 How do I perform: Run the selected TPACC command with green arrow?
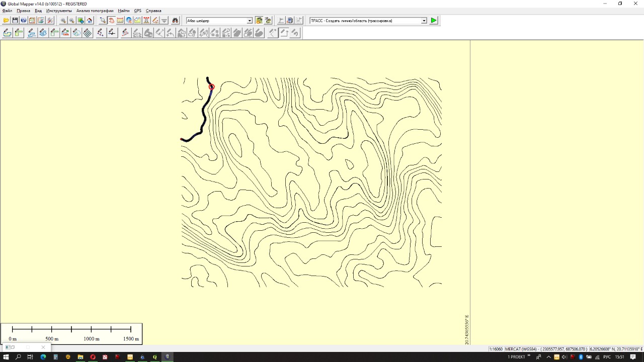click(x=434, y=21)
